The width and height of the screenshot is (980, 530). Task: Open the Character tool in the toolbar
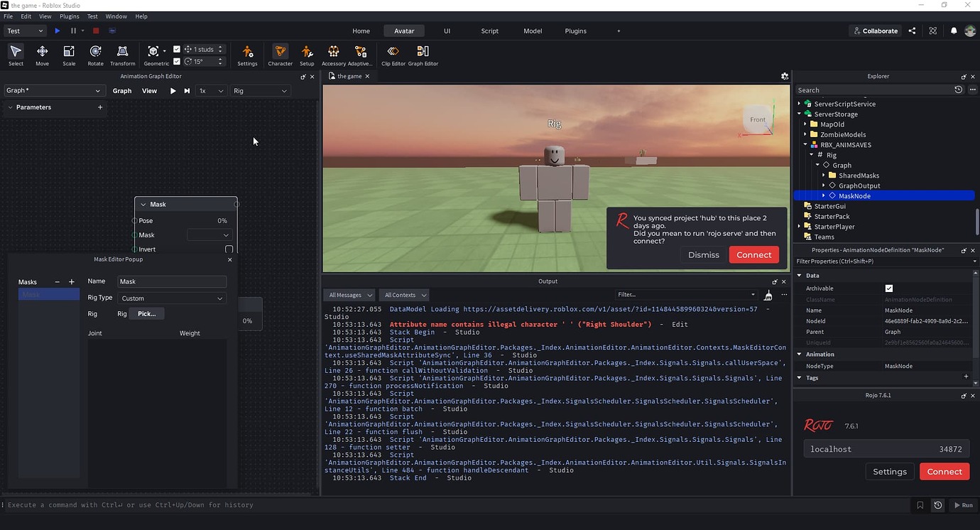point(281,55)
